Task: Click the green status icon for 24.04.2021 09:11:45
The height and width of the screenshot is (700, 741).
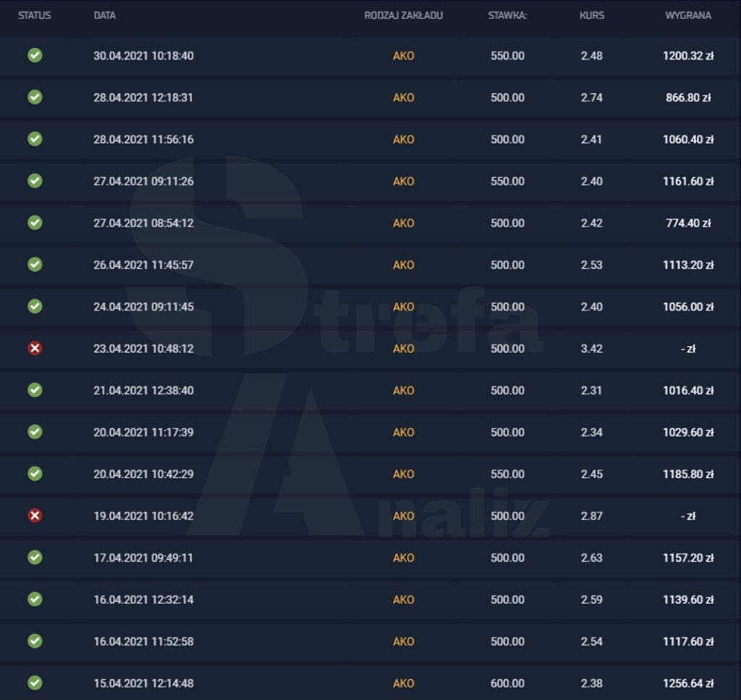Action: pyautogui.click(x=35, y=306)
